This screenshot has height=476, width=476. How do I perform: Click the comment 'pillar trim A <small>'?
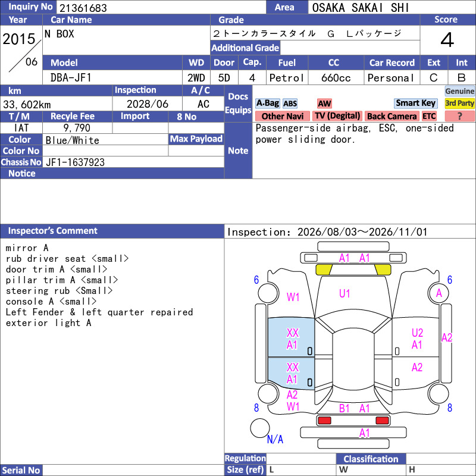(62, 280)
